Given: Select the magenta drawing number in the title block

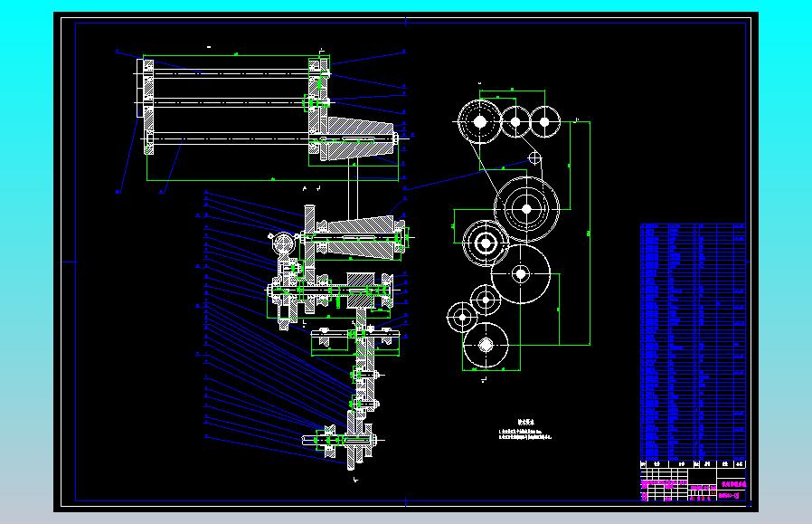Looking at the screenshot, I should click(731, 496).
